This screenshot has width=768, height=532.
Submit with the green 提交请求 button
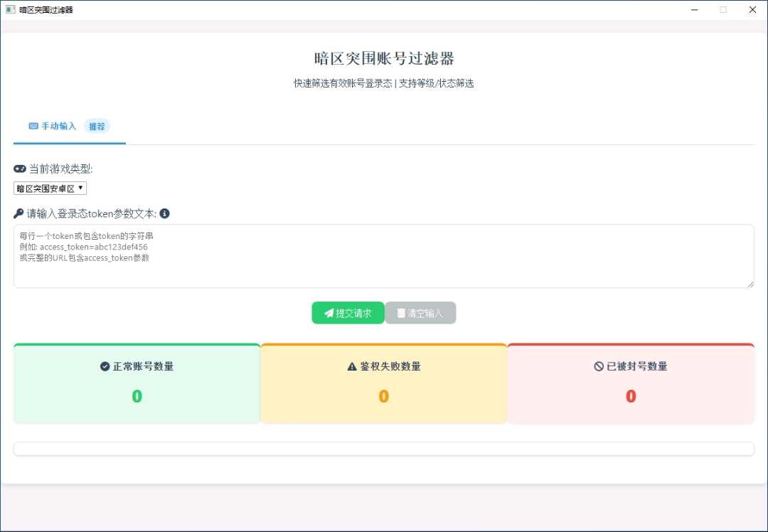[x=348, y=313]
